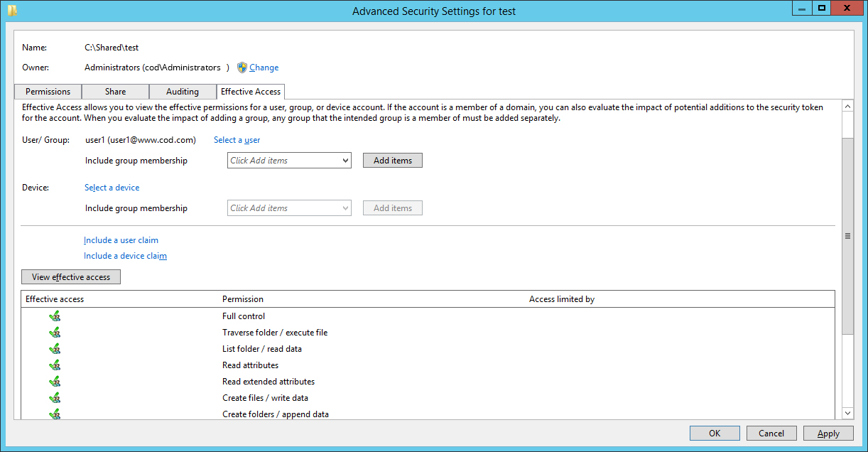Click Add items for device group membership
Image resolution: width=868 pixels, height=452 pixels.
point(393,208)
